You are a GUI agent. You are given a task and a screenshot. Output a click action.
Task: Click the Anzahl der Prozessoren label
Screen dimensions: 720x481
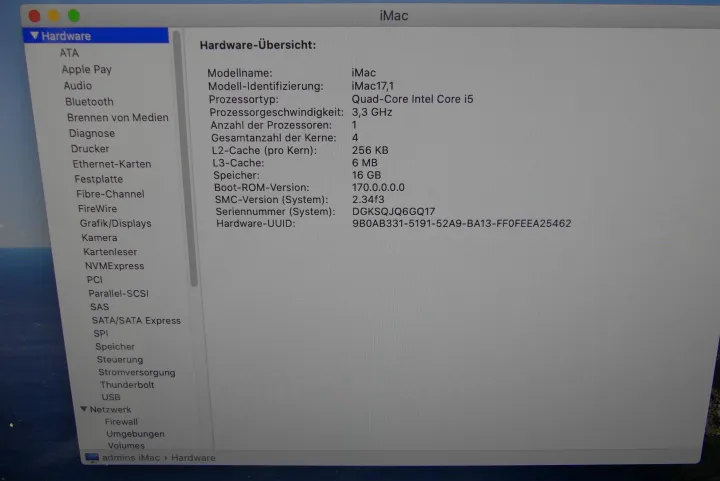[271, 125]
